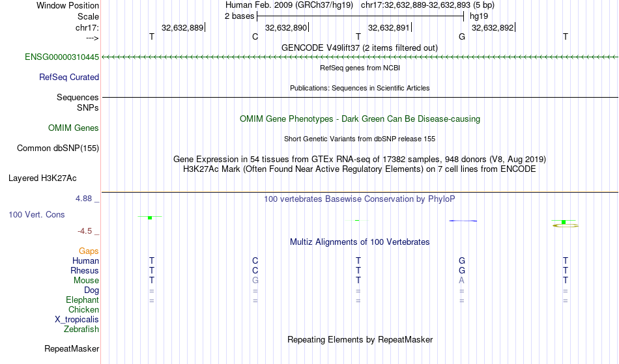Screen dimensions: 619x364
Task: Select the X_tropicalis species label
Action: pos(77,320)
